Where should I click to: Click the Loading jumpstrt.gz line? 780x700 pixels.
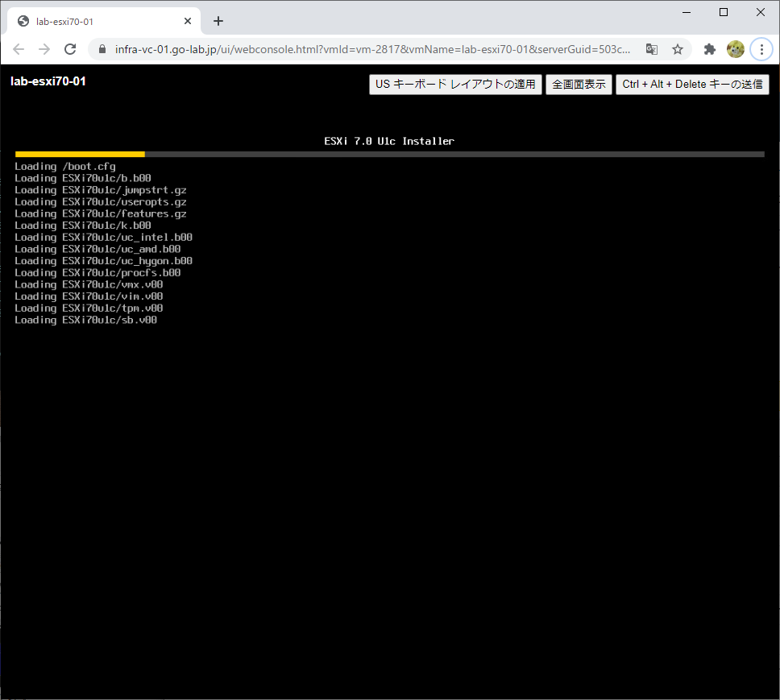[x=101, y=190]
